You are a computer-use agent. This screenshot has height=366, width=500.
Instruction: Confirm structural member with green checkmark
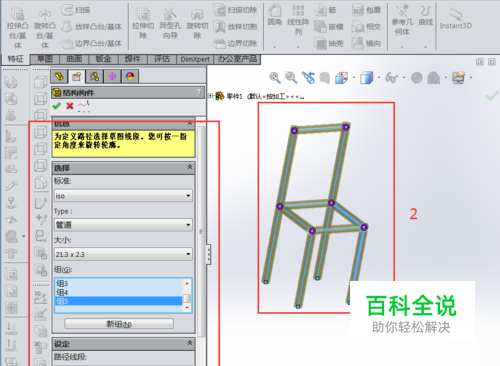(56, 106)
